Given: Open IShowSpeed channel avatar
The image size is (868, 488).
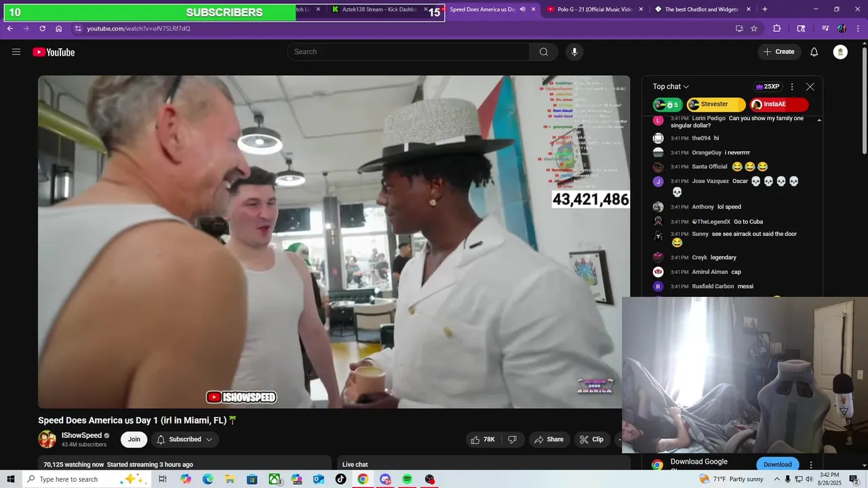Looking at the screenshot, I should pyautogui.click(x=47, y=439).
